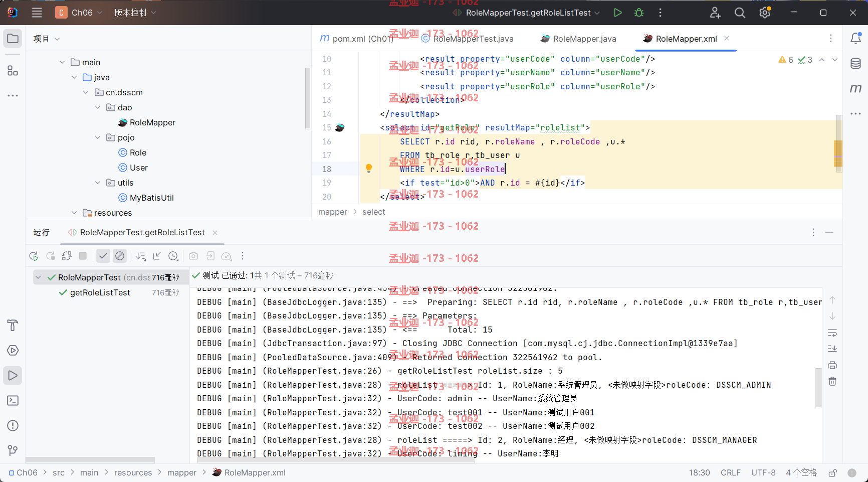The image size is (868, 482).
Task: Open the Services tool window
Action: (13, 350)
